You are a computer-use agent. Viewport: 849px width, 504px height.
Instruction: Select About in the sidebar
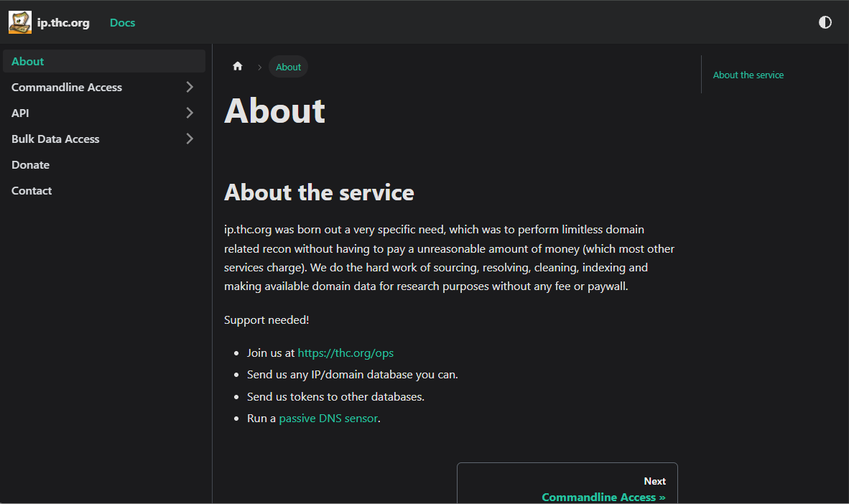click(x=27, y=61)
